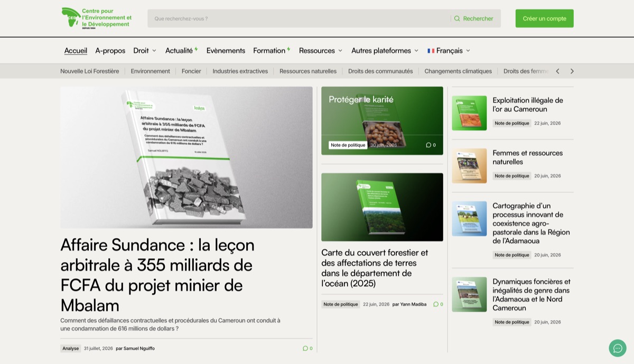This screenshot has width=634, height=364.
Task: Click date 31 juillet, 2026
Action: 98,348
